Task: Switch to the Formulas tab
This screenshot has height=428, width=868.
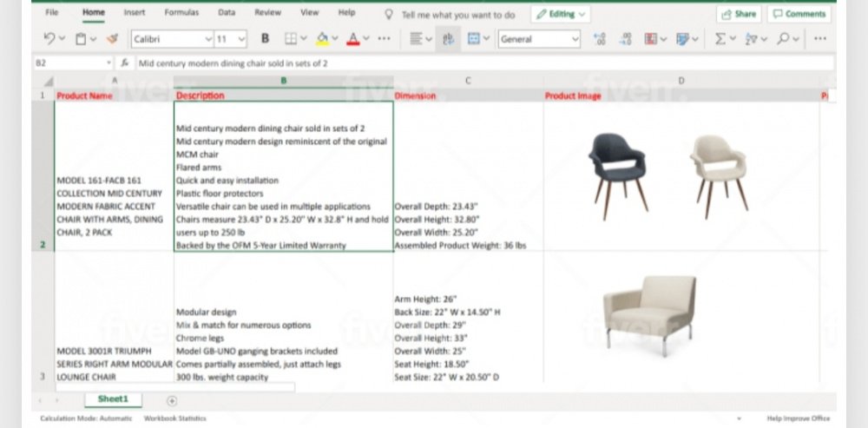Action: (181, 13)
